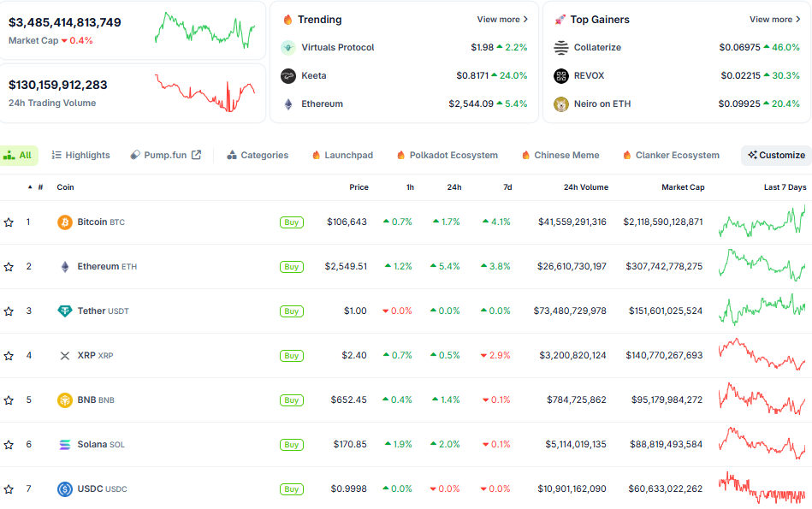812x509 pixels.
Task: Open the Customize button
Action: tap(776, 156)
